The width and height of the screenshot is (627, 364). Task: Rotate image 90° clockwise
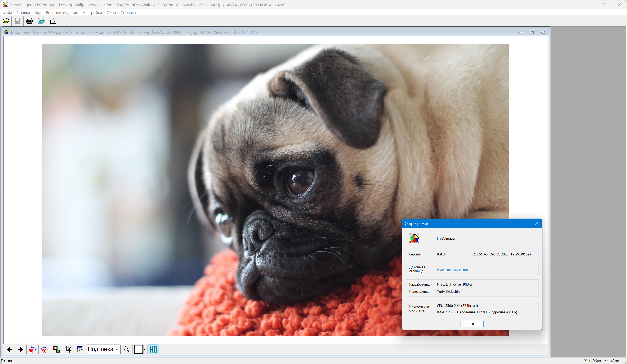(44, 349)
